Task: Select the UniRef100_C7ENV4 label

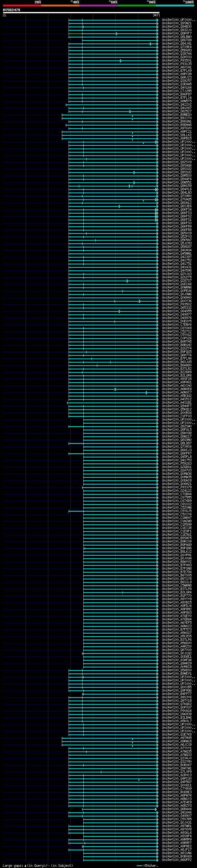Action: tap(177, 325)
